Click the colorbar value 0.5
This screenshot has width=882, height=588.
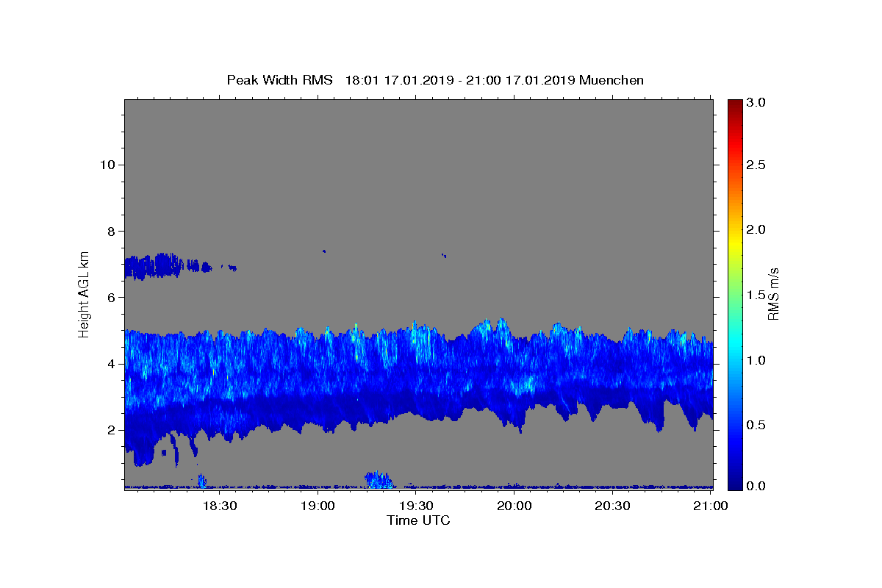click(758, 425)
